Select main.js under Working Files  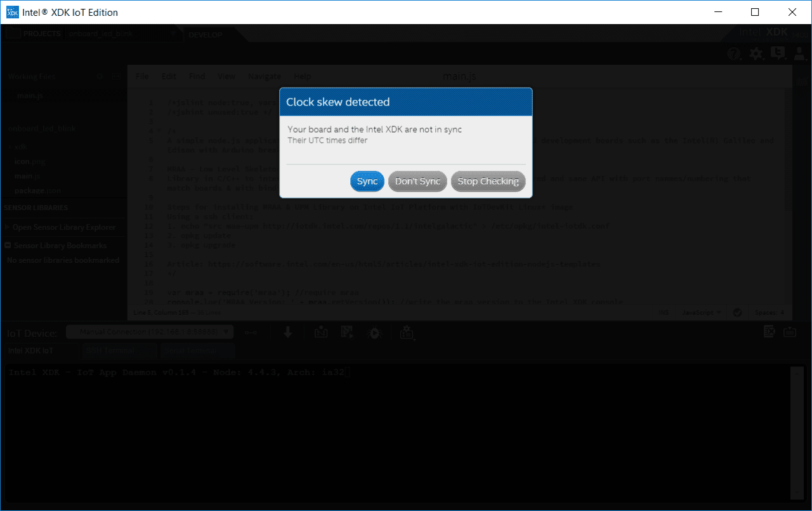[30, 96]
